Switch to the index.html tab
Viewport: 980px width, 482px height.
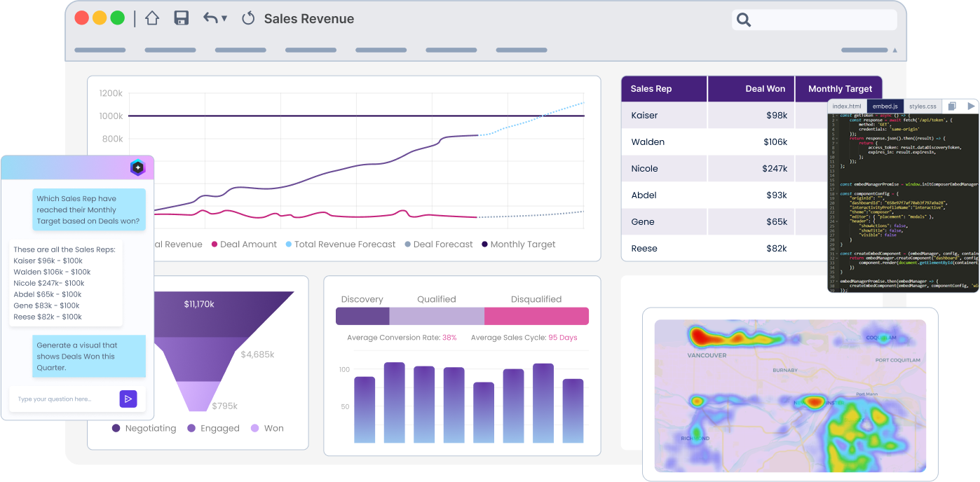pyautogui.click(x=847, y=106)
